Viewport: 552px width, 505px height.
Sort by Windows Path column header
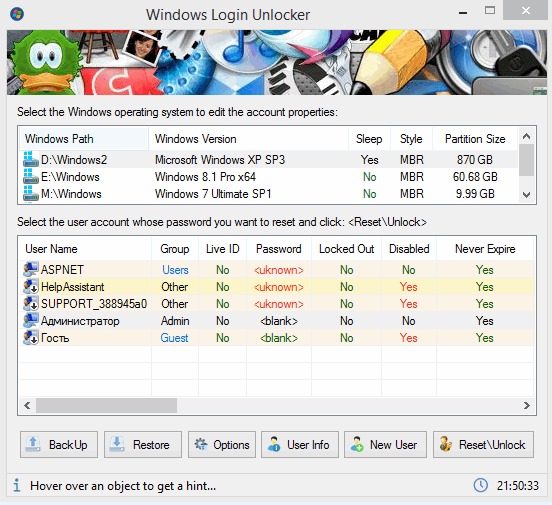tap(84, 139)
